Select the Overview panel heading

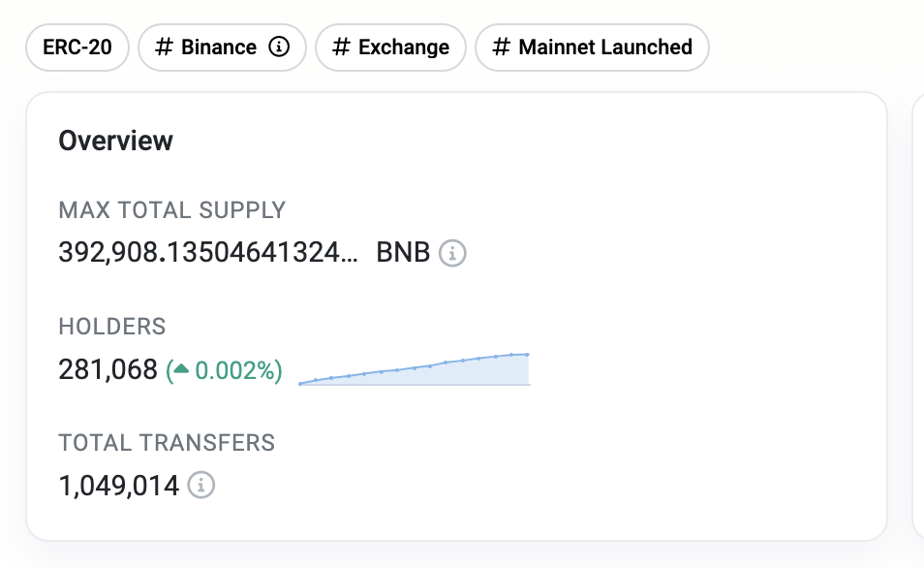pos(116,140)
